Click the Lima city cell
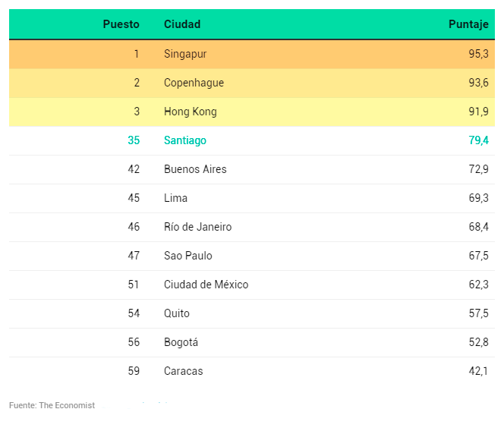This screenshot has width=504, height=431. [175, 198]
